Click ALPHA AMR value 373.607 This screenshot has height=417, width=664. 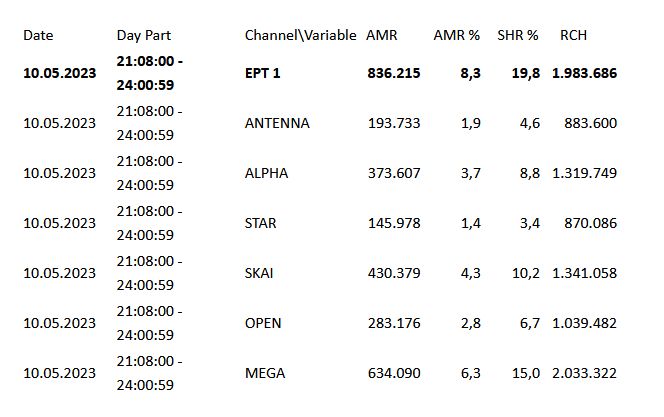point(394,173)
